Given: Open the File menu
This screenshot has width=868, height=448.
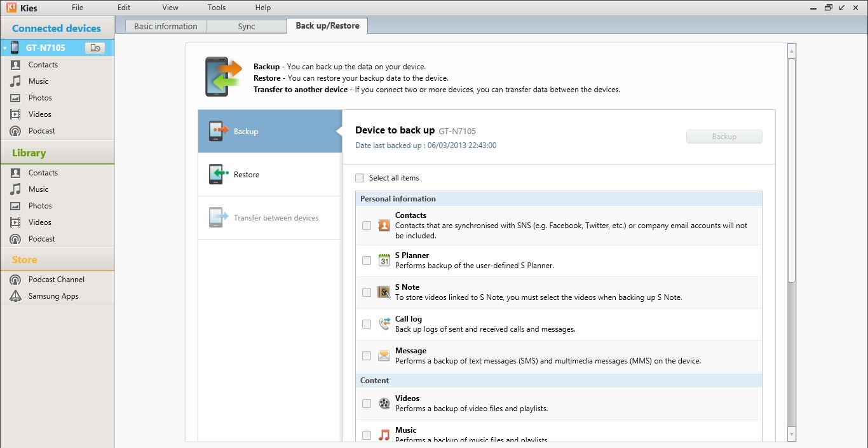Looking at the screenshot, I should (x=78, y=8).
